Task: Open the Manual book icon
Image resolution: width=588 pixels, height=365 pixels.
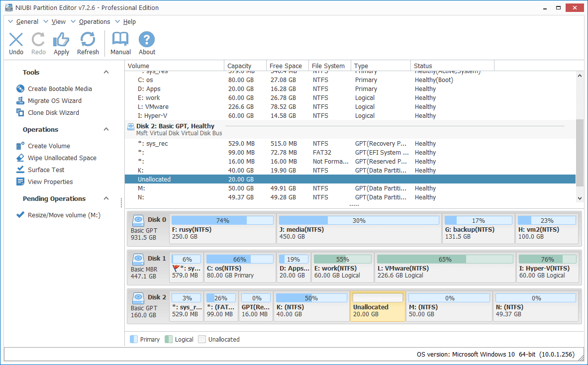Action: [x=120, y=40]
